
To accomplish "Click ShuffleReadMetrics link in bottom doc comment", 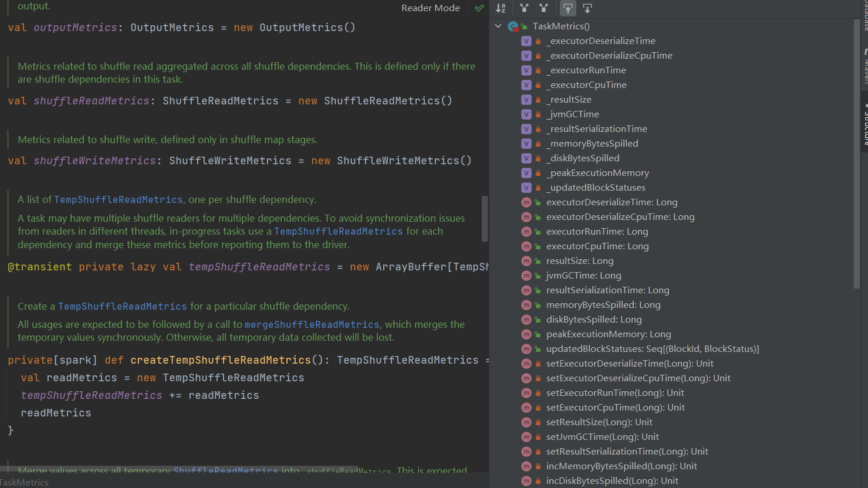I will coord(225,470).
